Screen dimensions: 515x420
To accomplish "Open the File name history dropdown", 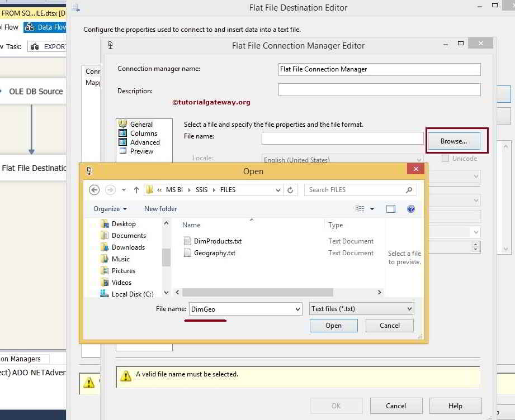I will coord(297,309).
